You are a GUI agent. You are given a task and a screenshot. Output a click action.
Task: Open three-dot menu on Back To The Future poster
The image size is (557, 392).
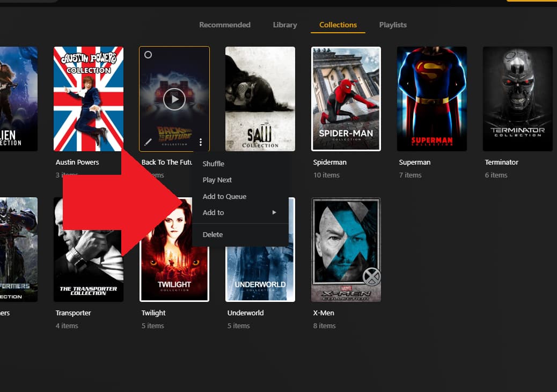201,142
